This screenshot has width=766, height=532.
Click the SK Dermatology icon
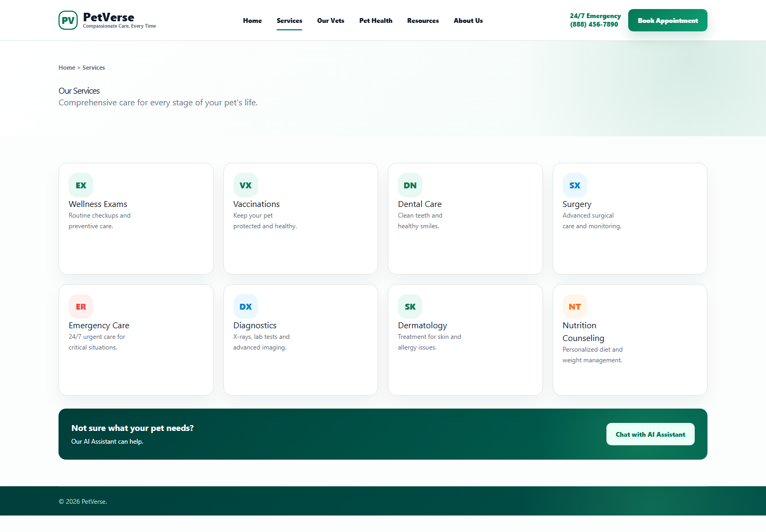(x=410, y=306)
